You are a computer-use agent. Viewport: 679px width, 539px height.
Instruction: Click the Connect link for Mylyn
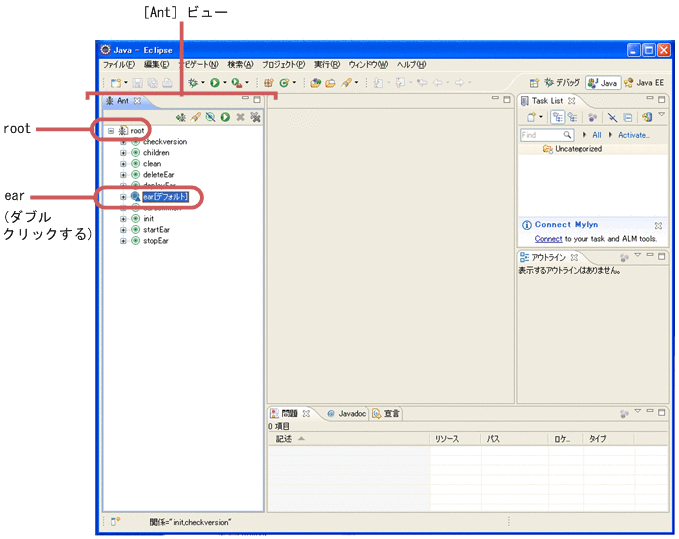point(548,239)
